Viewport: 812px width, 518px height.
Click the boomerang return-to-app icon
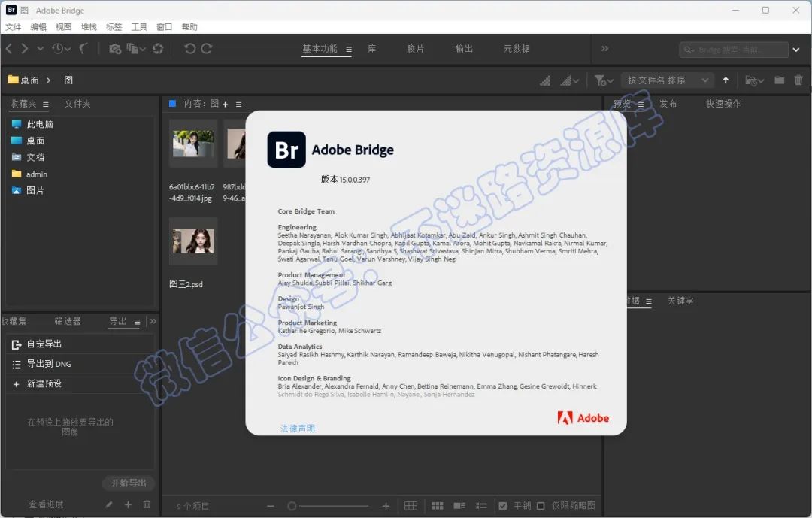(x=83, y=49)
